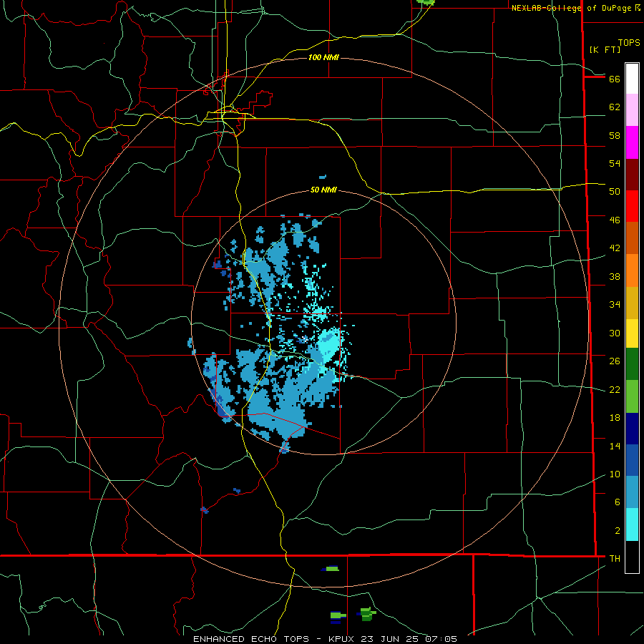Click the legend value "46"

tap(615, 220)
